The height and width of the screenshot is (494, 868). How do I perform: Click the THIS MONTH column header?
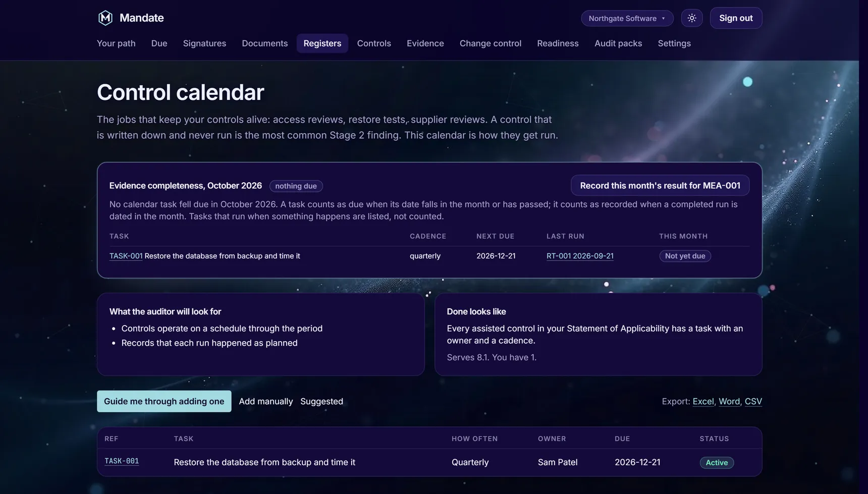click(683, 236)
